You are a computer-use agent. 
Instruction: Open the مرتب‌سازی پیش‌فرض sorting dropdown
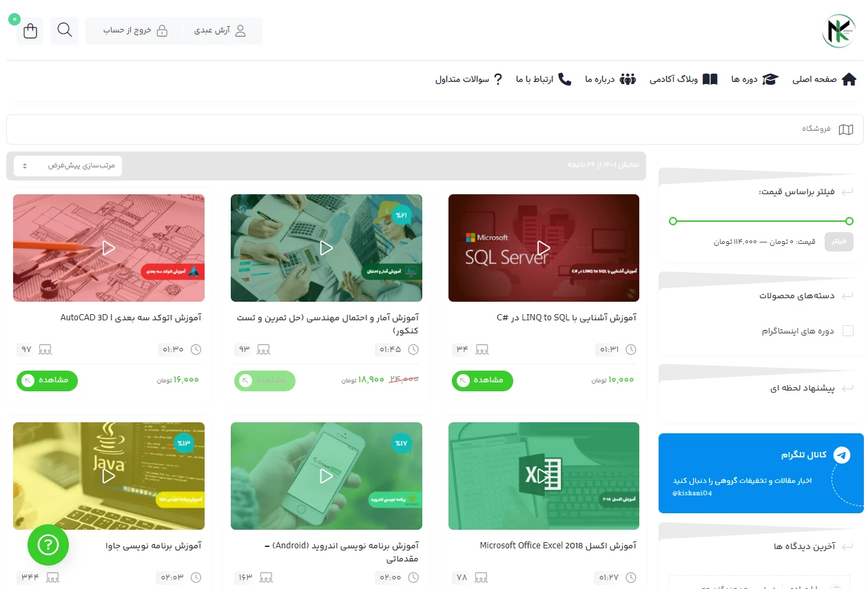click(68, 166)
